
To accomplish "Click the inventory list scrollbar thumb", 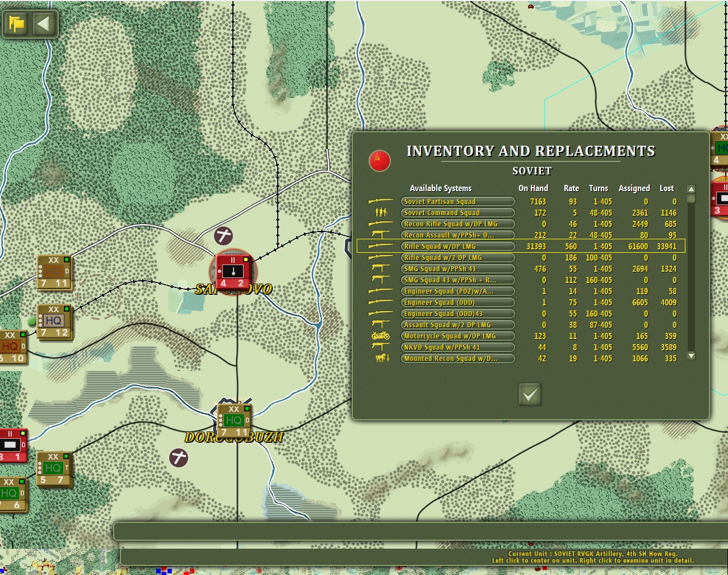I will [691, 198].
